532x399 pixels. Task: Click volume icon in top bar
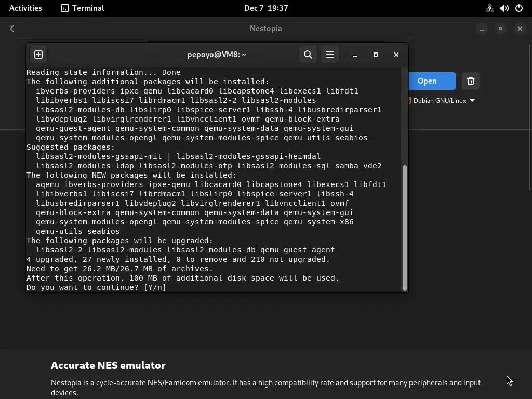coord(504,8)
